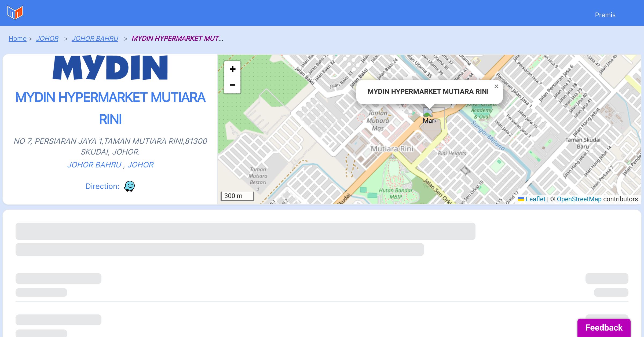This screenshot has width=644, height=337.
Task: Click the site logo in header
Action: [x=15, y=12]
